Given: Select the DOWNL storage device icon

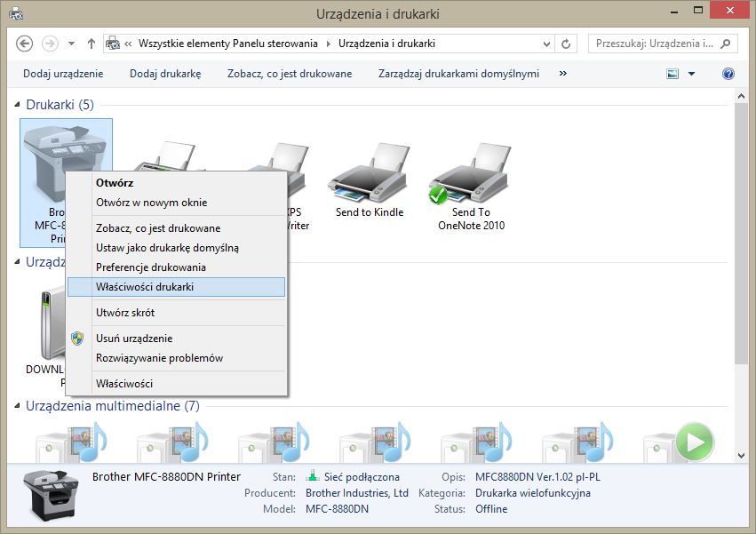Looking at the screenshot, I should (53, 323).
